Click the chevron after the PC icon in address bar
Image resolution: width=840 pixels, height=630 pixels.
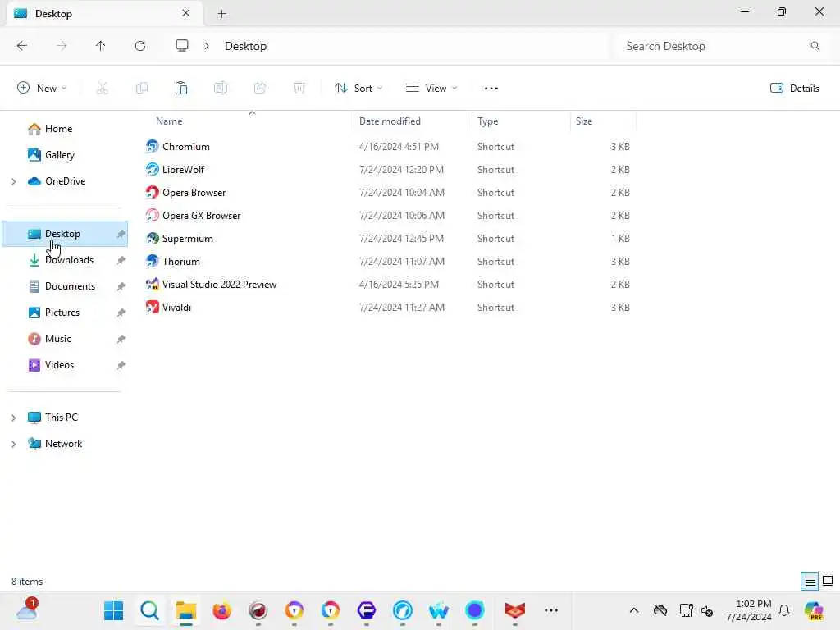coord(207,46)
